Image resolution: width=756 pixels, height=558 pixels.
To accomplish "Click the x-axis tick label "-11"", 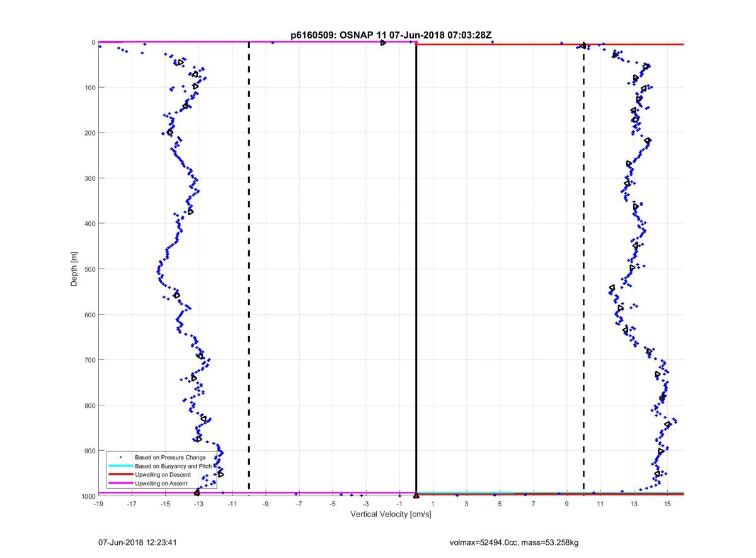I will [x=232, y=504].
